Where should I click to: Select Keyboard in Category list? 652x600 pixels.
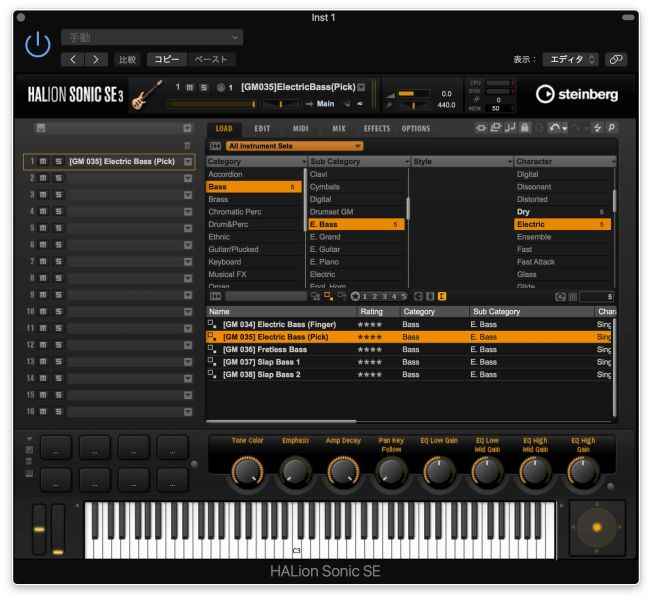[x=254, y=262]
